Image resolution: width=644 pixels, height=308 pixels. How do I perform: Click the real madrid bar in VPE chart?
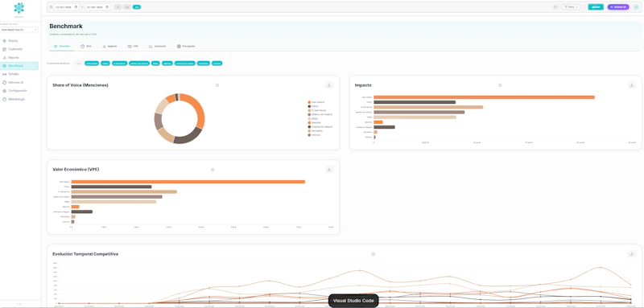188,182
